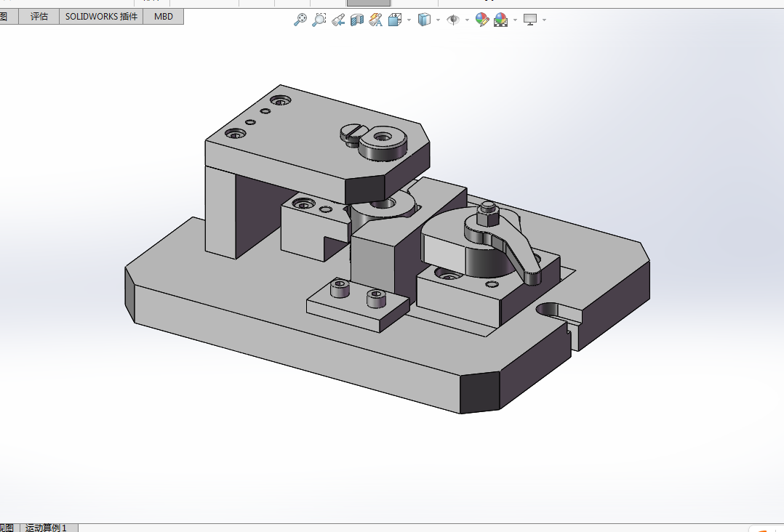
Task: Click the Apply Scene icon
Action: point(501,20)
